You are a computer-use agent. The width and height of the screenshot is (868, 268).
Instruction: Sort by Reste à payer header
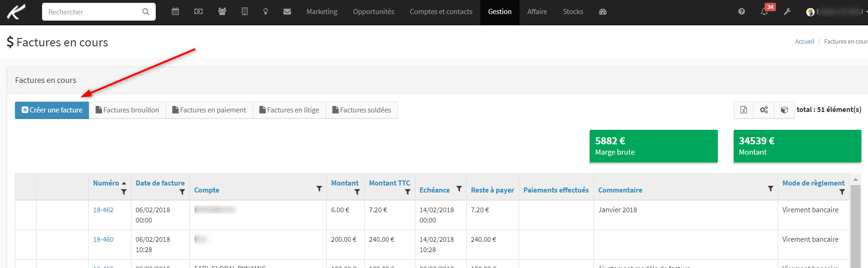(x=492, y=190)
